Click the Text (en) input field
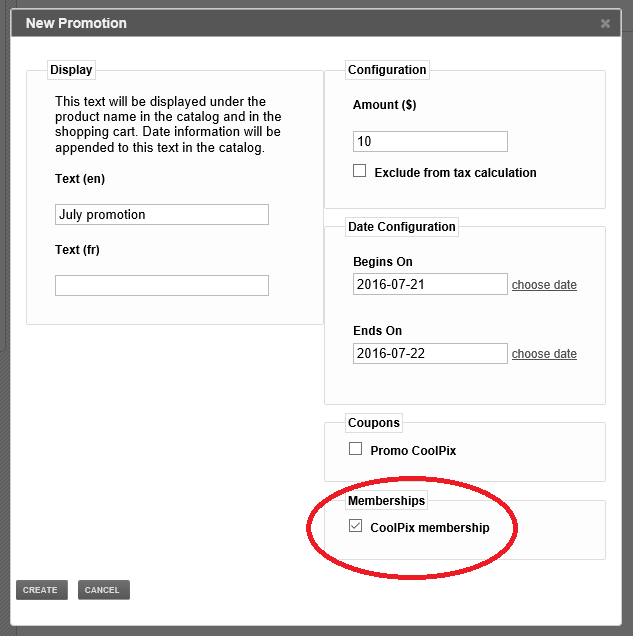Screen dimensions: 633x636 click(x=162, y=215)
